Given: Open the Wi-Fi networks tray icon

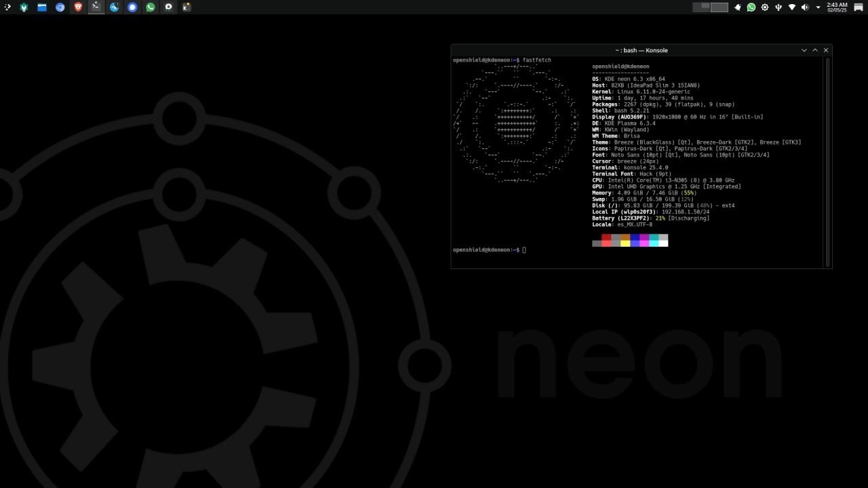Looking at the screenshot, I should tap(791, 7).
